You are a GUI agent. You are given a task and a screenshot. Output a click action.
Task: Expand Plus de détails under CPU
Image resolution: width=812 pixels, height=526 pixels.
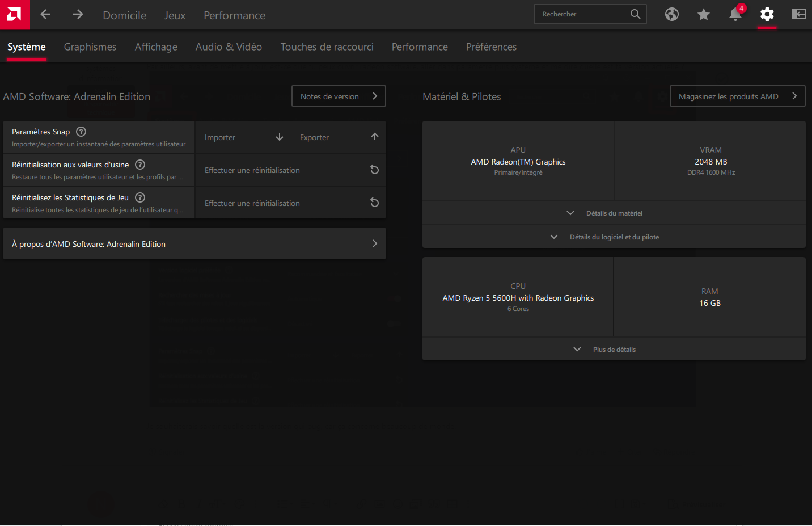tap(614, 350)
